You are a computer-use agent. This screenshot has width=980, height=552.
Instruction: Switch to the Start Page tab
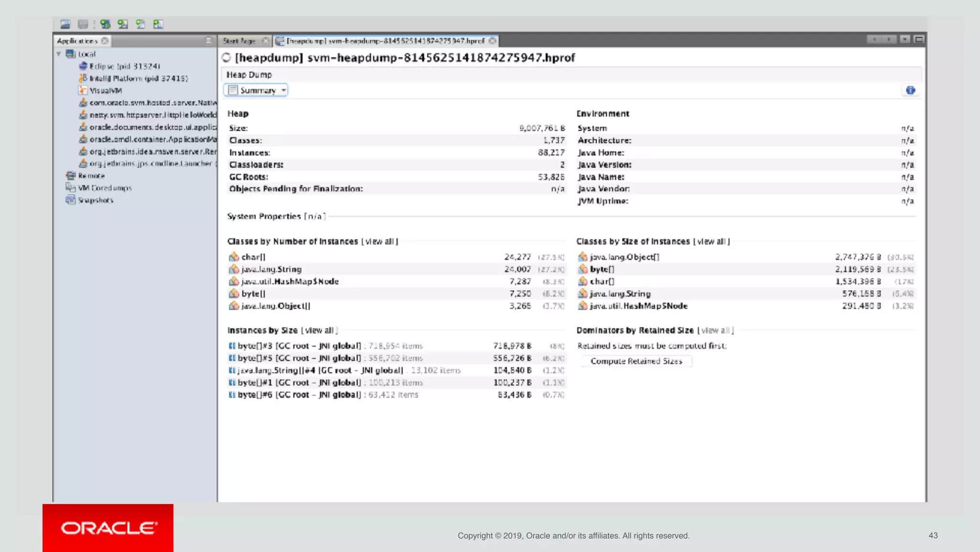click(239, 41)
